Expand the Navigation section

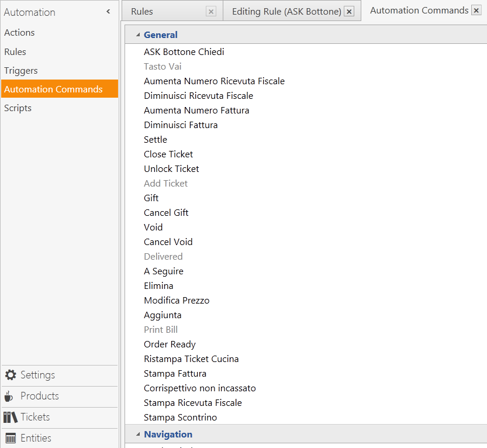pyautogui.click(x=138, y=434)
